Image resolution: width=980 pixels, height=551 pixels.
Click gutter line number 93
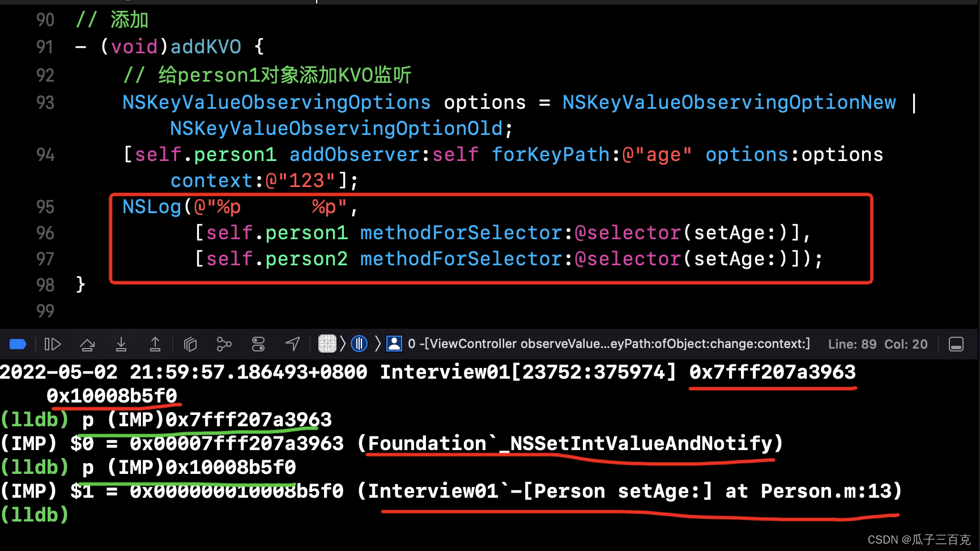[x=45, y=102]
